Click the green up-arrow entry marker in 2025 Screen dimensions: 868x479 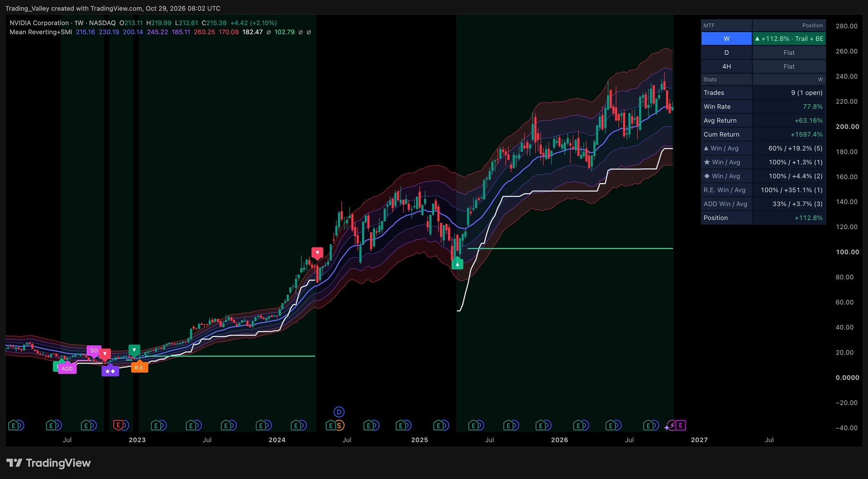(457, 264)
